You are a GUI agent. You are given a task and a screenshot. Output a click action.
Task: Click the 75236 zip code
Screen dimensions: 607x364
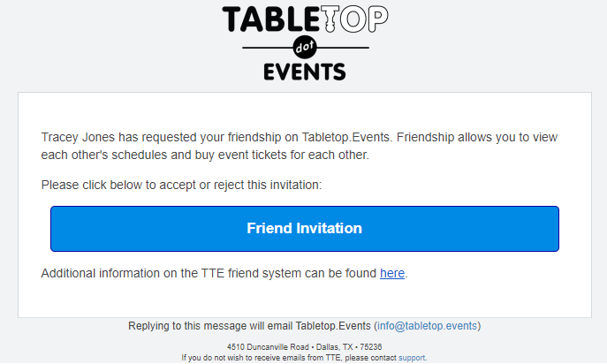(x=371, y=347)
